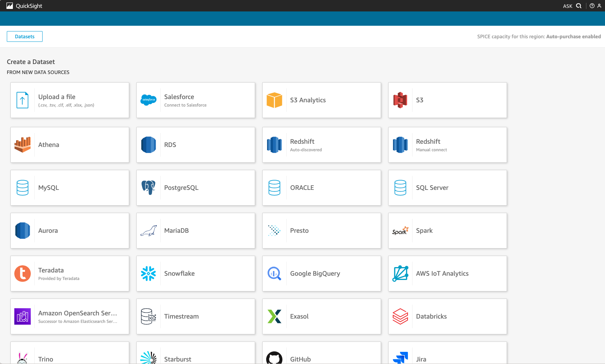
Task: Click the Spark logo icon
Action: (x=400, y=231)
